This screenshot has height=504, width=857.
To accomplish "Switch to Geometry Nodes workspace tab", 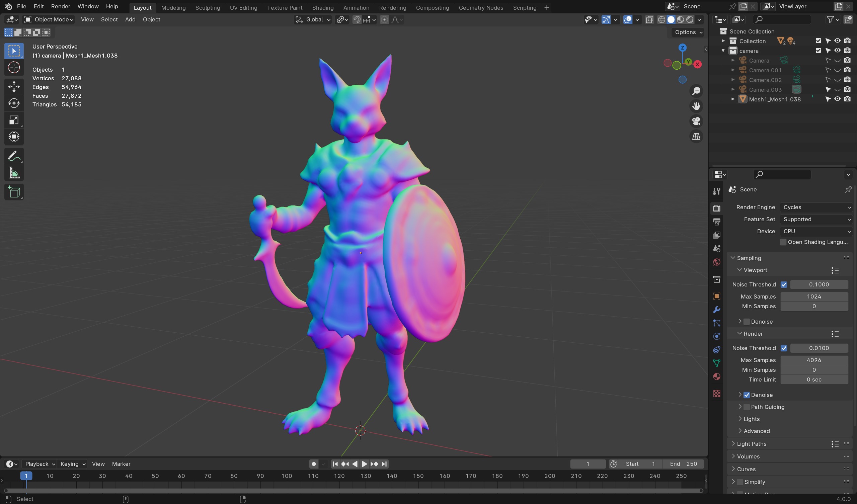I will click(481, 7).
